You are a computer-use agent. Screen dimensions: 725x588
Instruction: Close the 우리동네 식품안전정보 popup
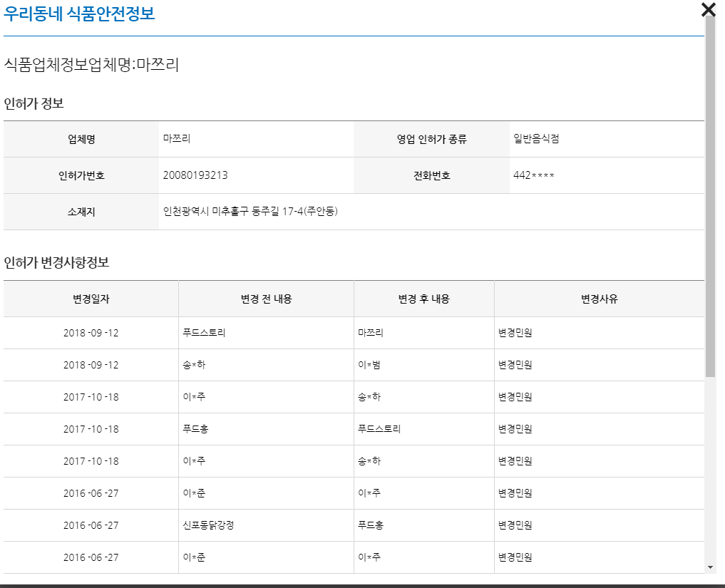[x=708, y=10]
